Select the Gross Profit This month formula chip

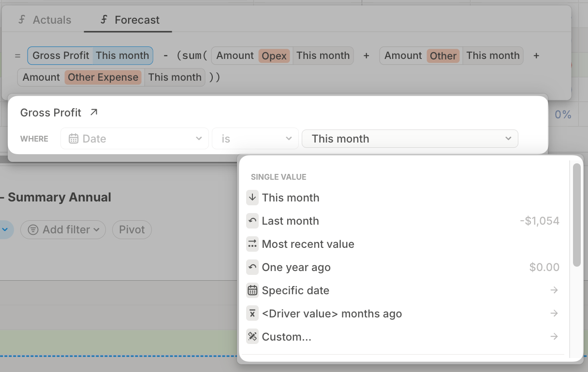click(x=90, y=56)
